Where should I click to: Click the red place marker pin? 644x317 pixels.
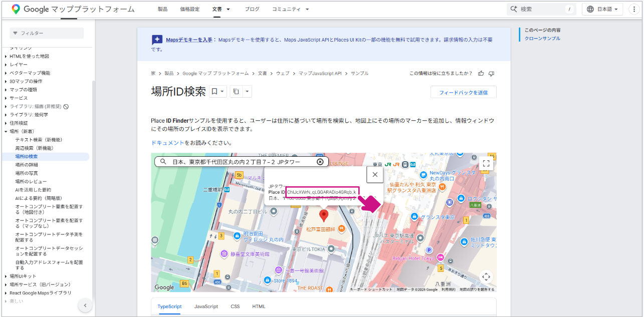324,216
